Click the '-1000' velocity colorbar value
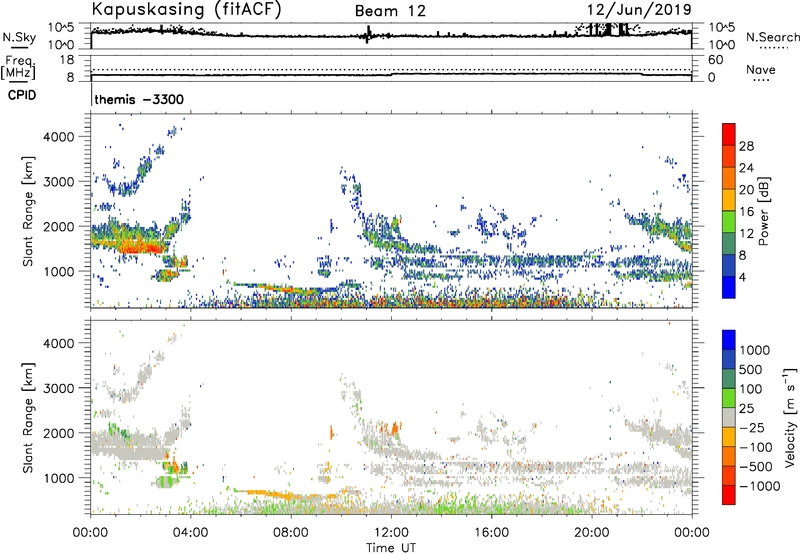The height and width of the screenshot is (554, 800). 759,486
